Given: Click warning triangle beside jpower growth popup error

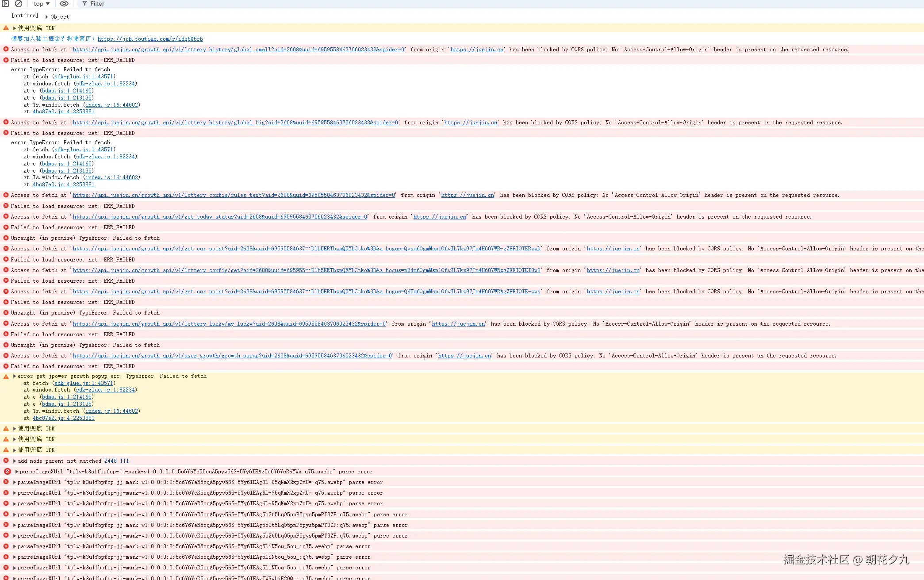Looking at the screenshot, I should (6, 376).
